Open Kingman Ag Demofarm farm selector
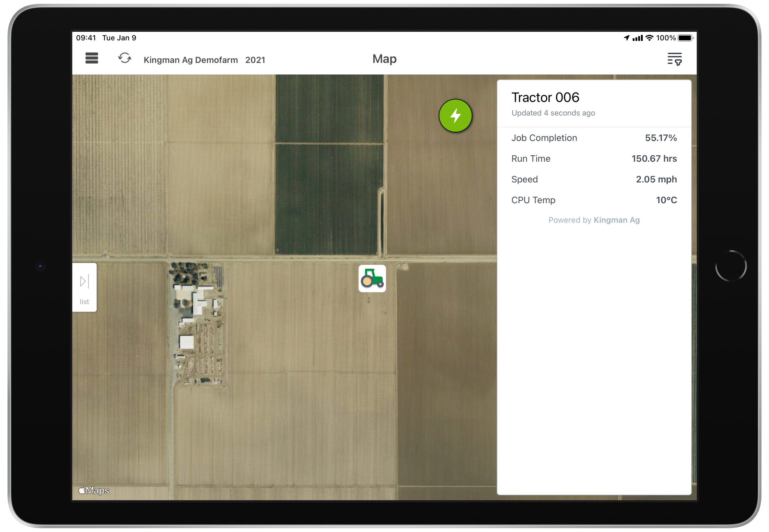This screenshot has height=532, width=769. [x=191, y=60]
